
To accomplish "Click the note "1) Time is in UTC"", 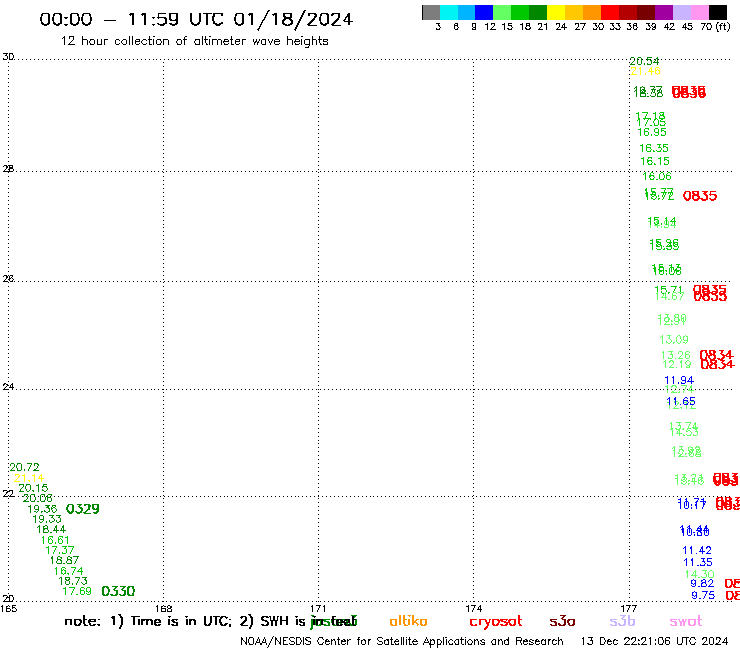I will click(171, 621).
